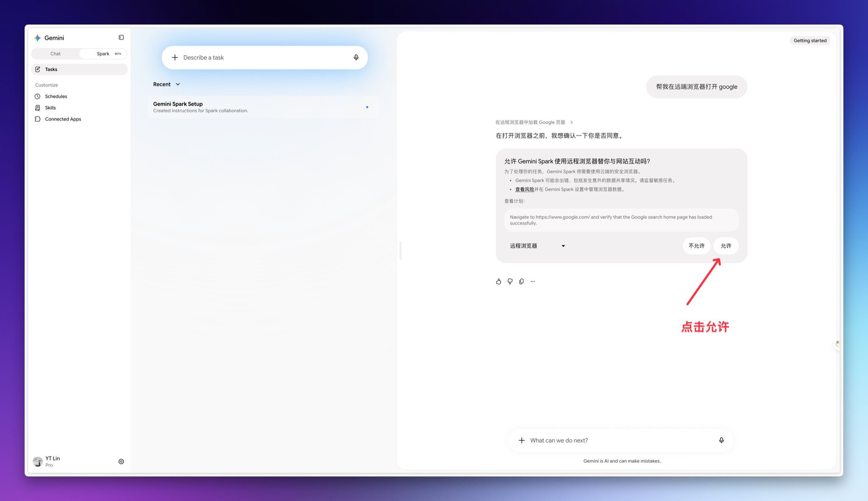Image resolution: width=868 pixels, height=501 pixels.
Task: Open settings via the gear icon
Action: pos(121,462)
